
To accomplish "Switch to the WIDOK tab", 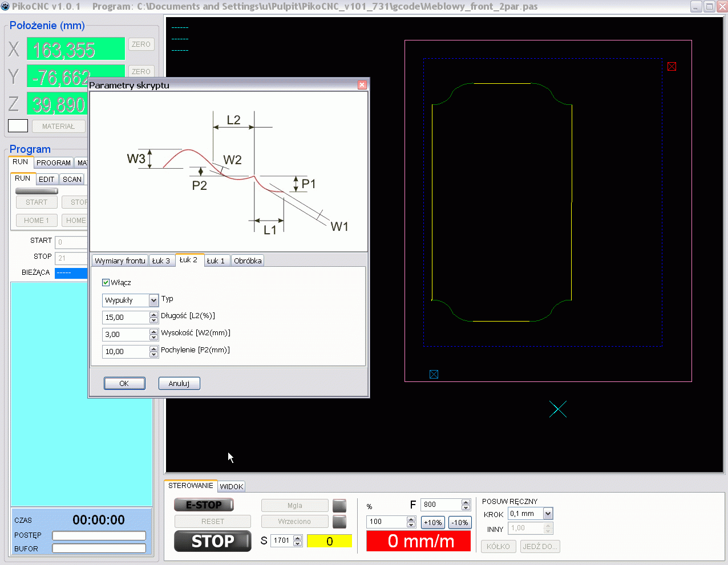I will [x=232, y=486].
